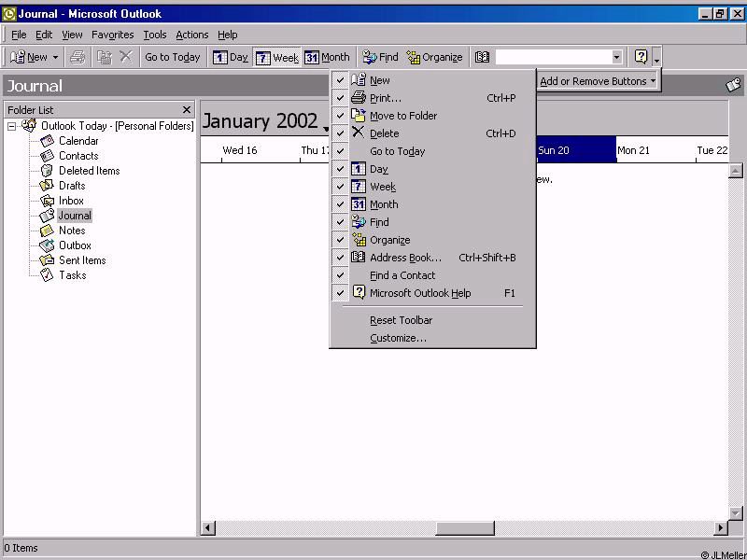
Task: Open the Actions menu
Action: tap(192, 35)
